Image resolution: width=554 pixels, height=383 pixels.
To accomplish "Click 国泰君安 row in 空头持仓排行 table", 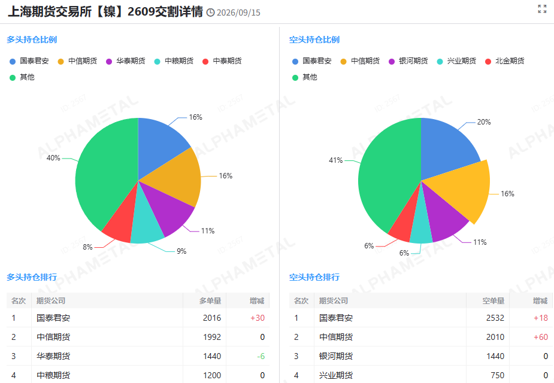I will click(x=421, y=318).
